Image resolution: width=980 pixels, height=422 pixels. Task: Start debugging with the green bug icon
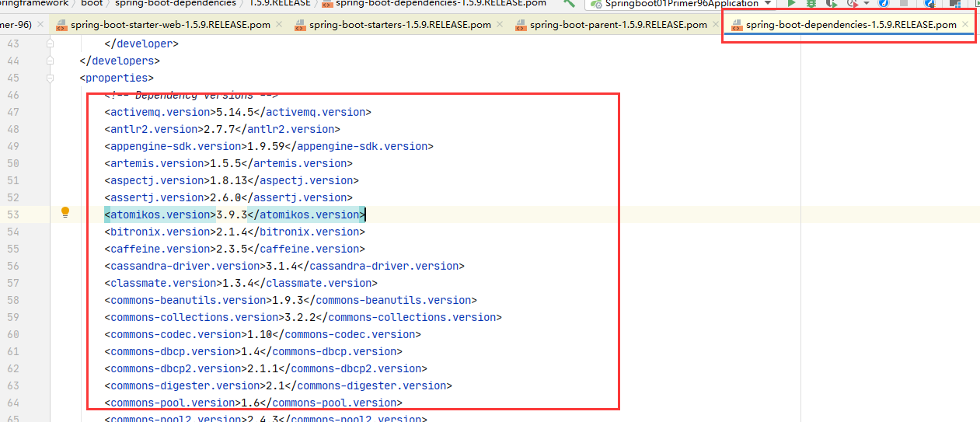(811, 3)
